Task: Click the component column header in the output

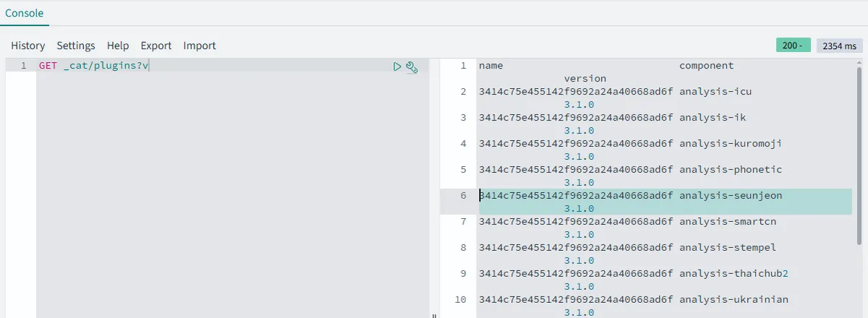Action: 706,66
